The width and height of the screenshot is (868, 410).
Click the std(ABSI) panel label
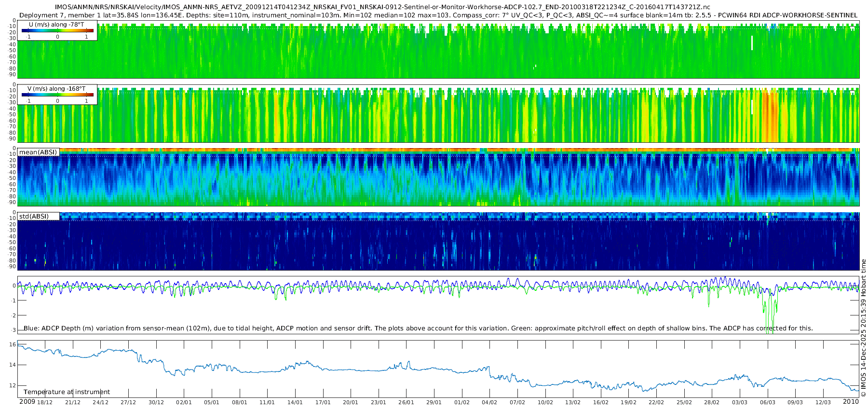tap(34, 217)
